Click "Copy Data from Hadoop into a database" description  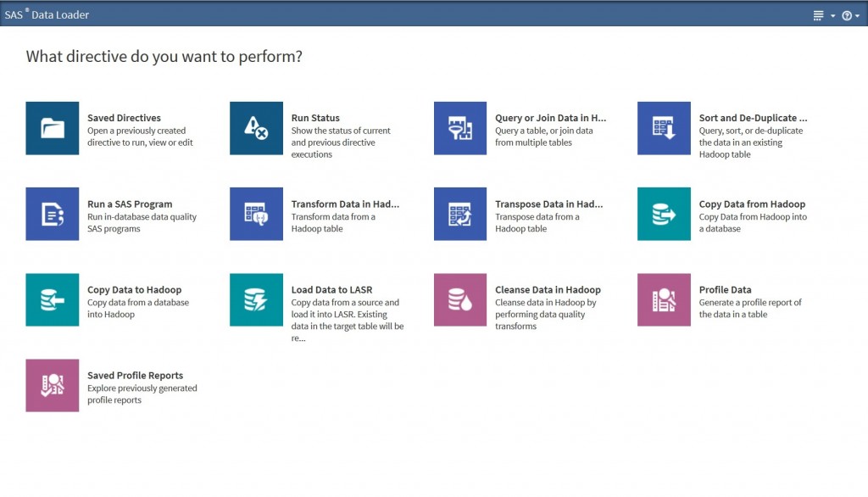click(x=753, y=223)
